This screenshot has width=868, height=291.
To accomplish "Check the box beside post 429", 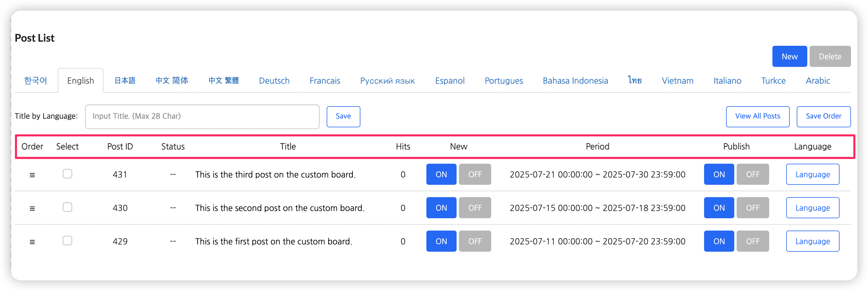I will click(67, 241).
